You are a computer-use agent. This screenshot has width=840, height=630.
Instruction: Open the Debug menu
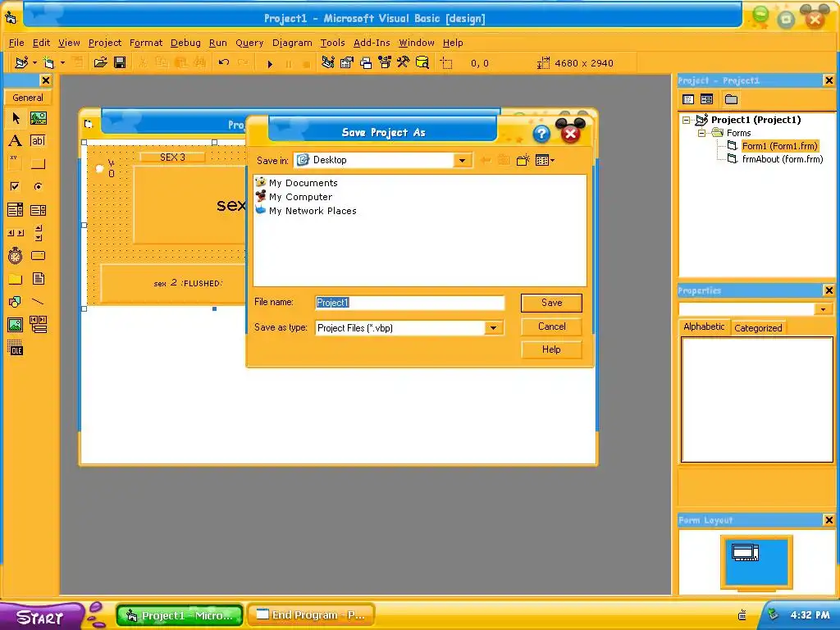pos(185,43)
